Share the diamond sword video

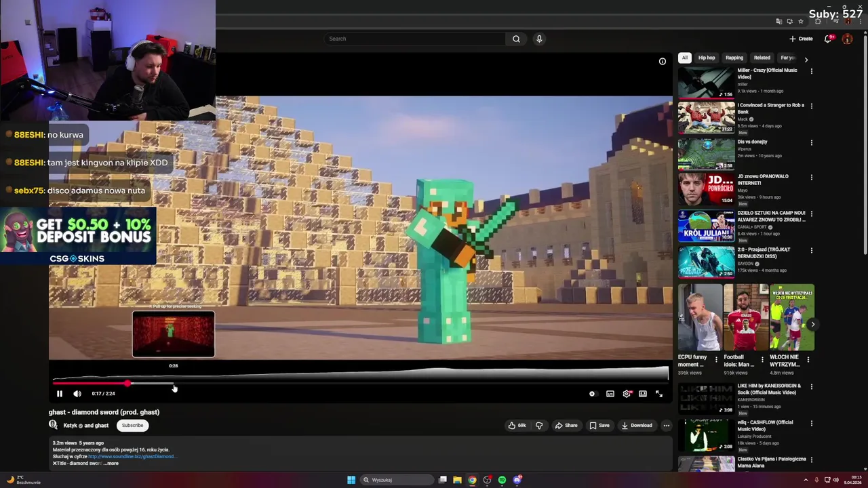pos(566,426)
